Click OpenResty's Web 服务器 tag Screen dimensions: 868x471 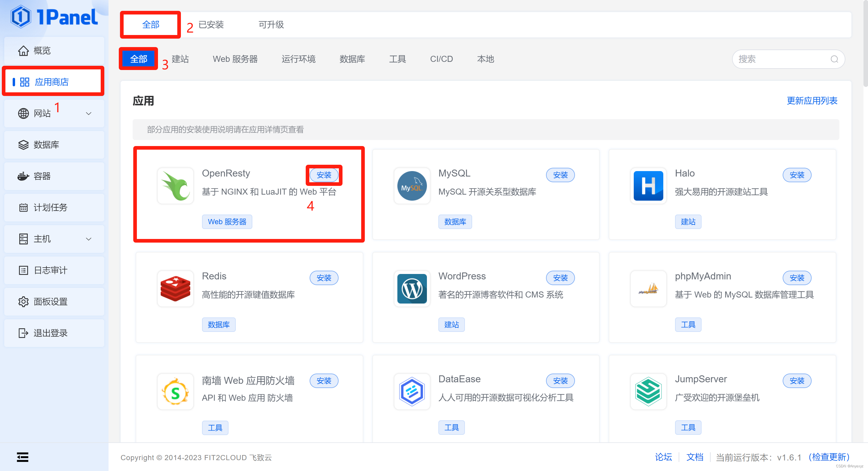[227, 221]
